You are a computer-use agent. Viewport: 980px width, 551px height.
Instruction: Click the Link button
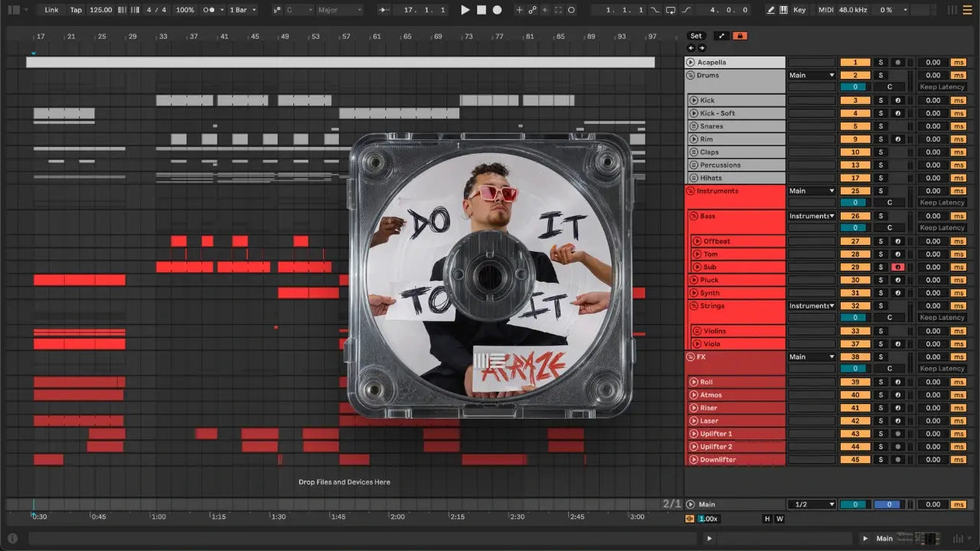click(x=51, y=10)
